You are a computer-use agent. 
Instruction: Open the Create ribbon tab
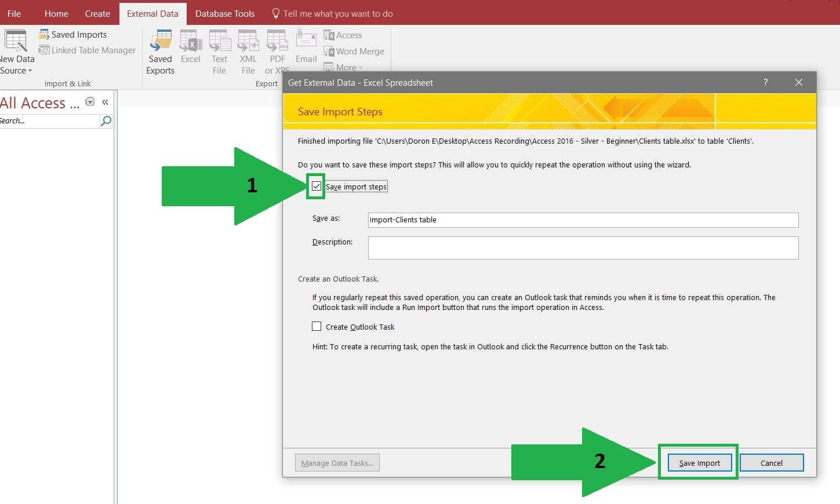pyautogui.click(x=97, y=13)
